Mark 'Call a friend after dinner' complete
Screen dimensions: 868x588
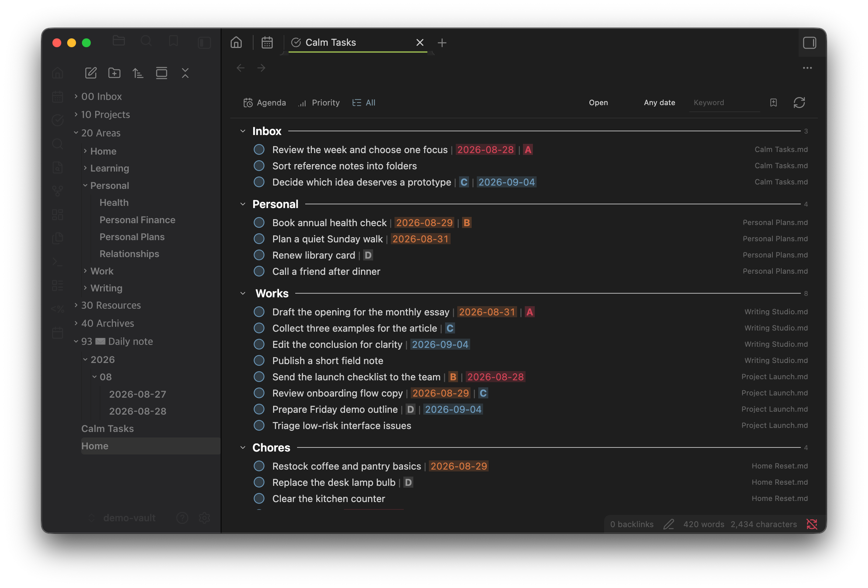pyautogui.click(x=259, y=271)
